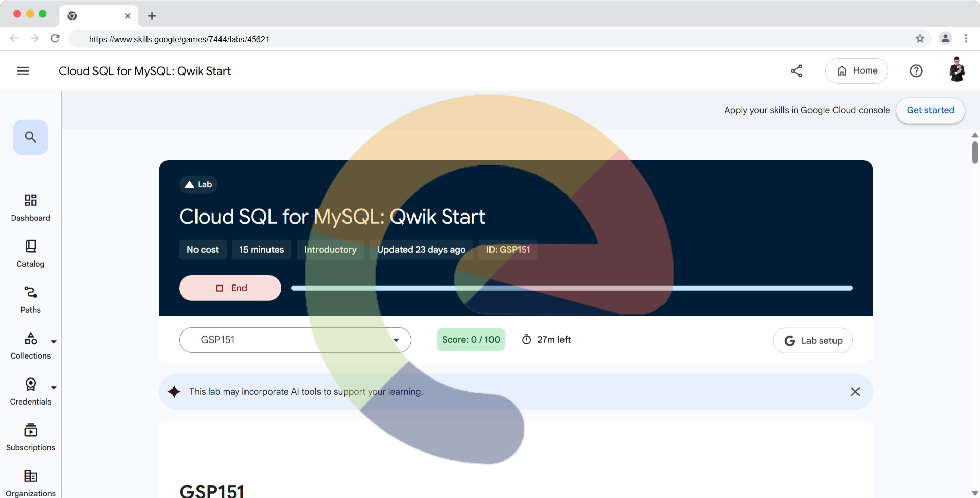Open the help question mark icon
This screenshot has height=498, width=980.
[916, 71]
